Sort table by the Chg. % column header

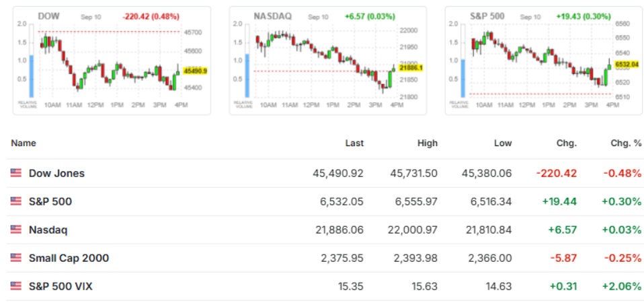tap(626, 143)
